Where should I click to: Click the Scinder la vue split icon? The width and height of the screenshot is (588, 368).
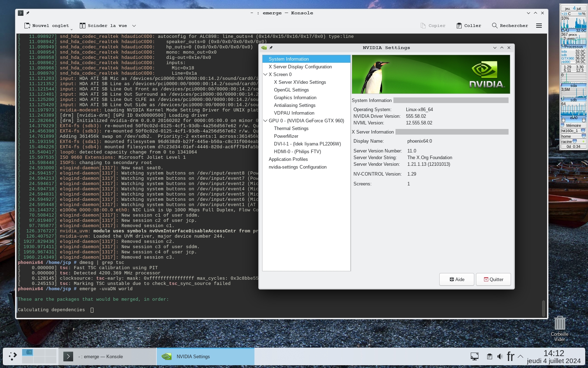83,26
